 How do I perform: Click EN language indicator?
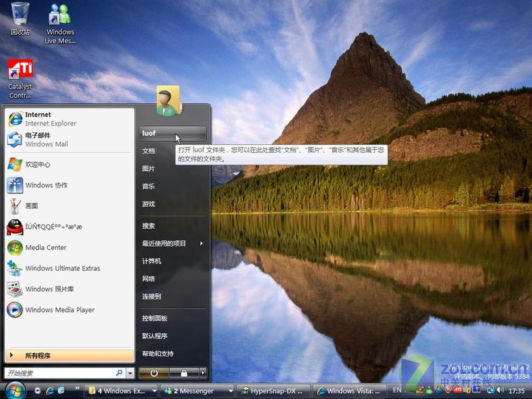point(396,390)
